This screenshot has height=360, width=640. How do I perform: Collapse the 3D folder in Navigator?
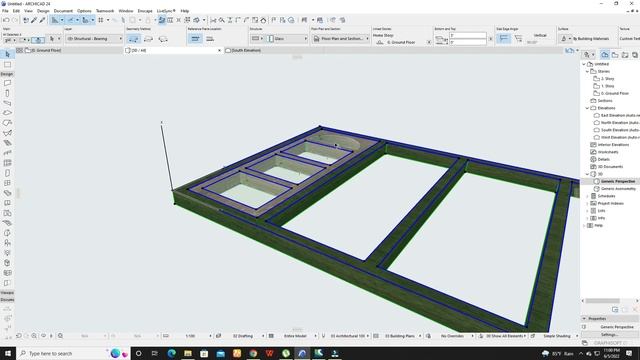click(x=587, y=174)
